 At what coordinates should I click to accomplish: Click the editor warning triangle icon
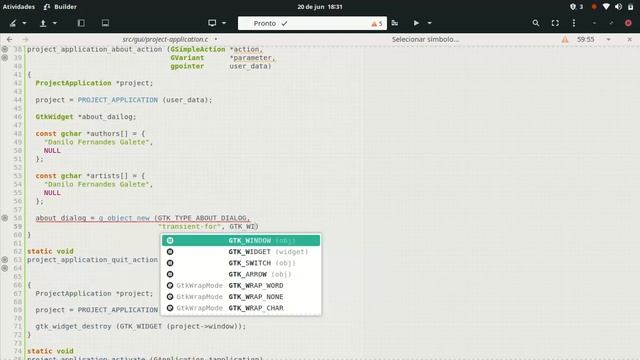point(565,40)
